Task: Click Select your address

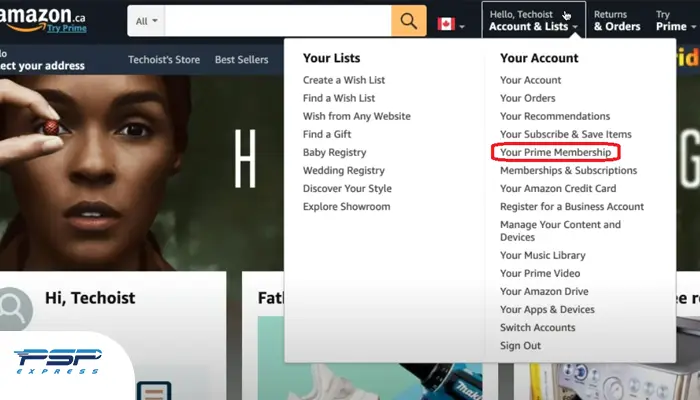Action: tap(42, 60)
